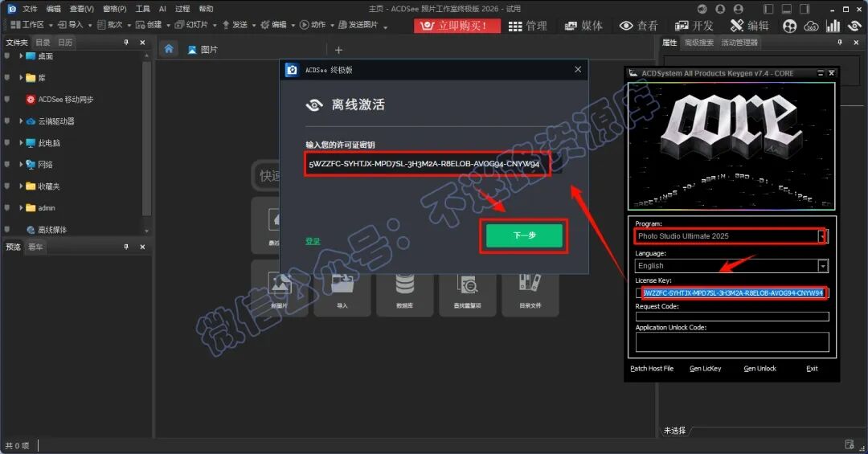Click the status bar icon at bottom right
The image size is (868, 454).
850,444
